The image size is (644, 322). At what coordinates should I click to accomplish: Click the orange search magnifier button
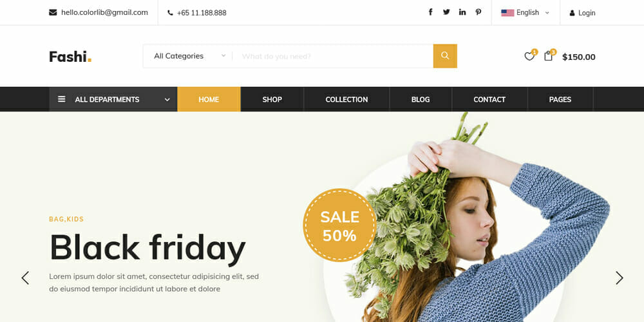click(x=445, y=56)
